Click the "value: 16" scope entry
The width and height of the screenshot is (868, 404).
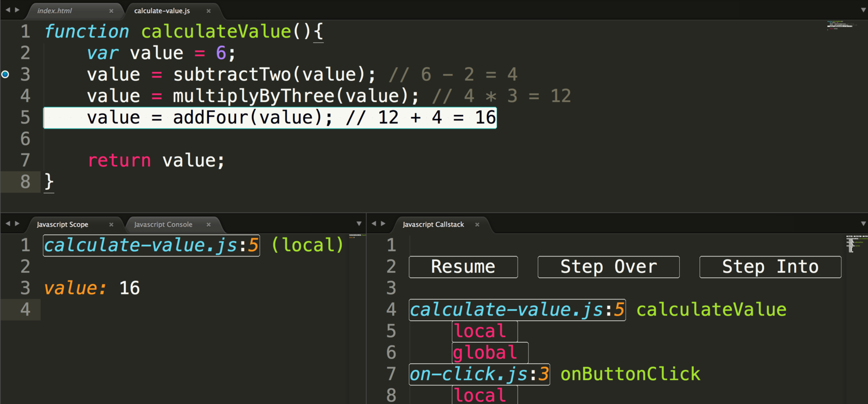pyautogui.click(x=92, y=288)
